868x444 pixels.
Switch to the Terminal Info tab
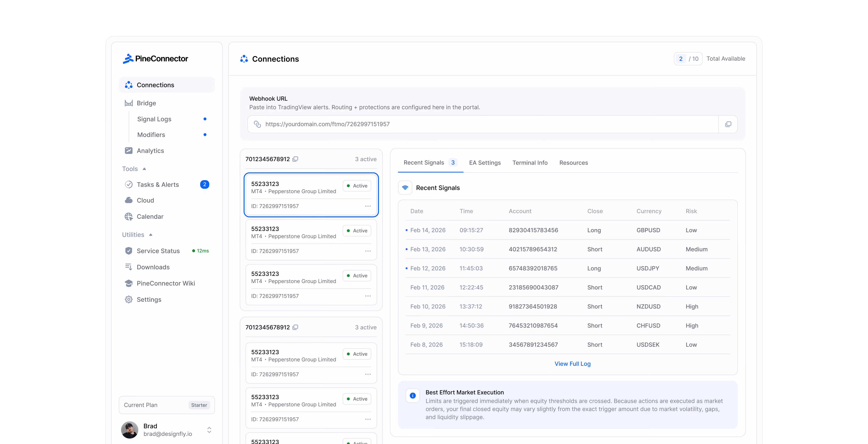click(530, 162)
